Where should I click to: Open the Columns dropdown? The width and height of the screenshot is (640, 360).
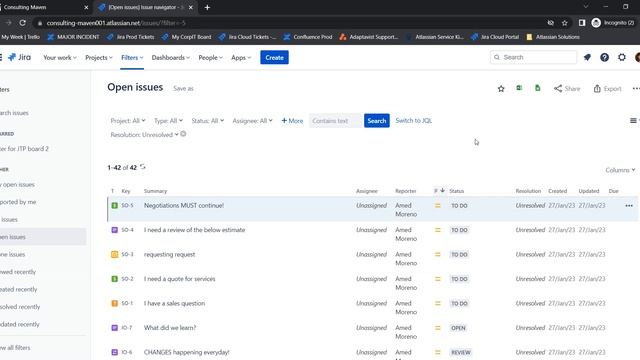(620, 170)
